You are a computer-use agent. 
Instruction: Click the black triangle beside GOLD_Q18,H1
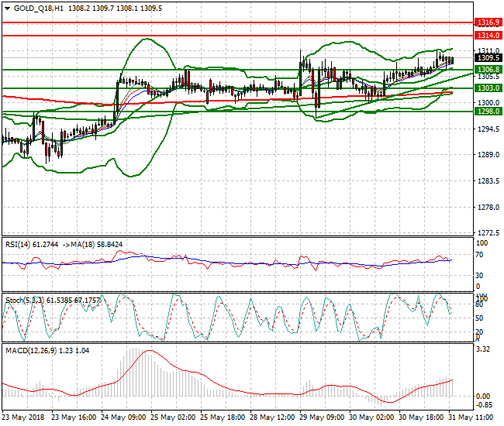pyautogui.click(x=8, y=9)
